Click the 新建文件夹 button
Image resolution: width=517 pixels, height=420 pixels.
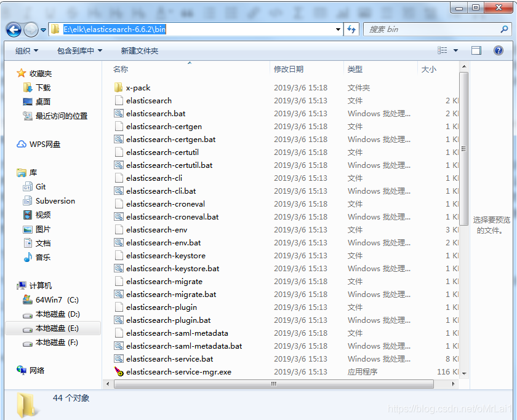tap(140, 50)
